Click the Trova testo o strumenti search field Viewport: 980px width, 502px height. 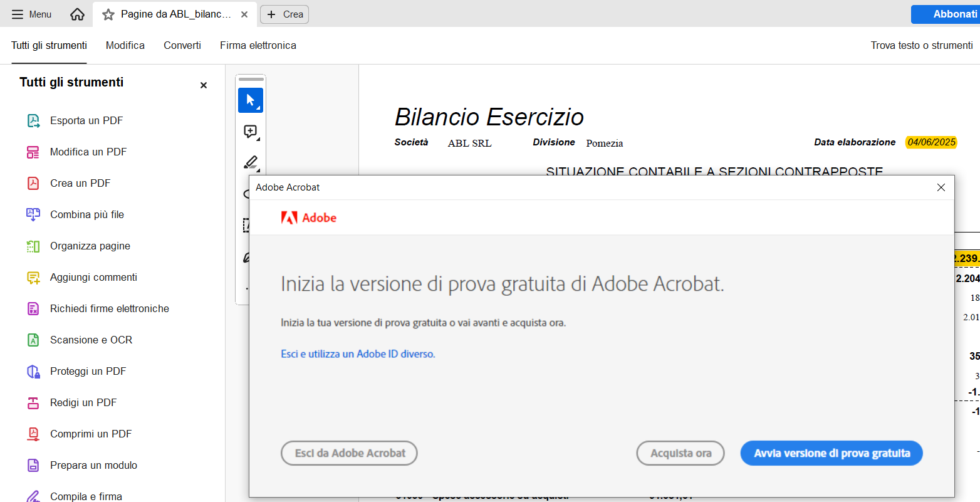point(921,45)
